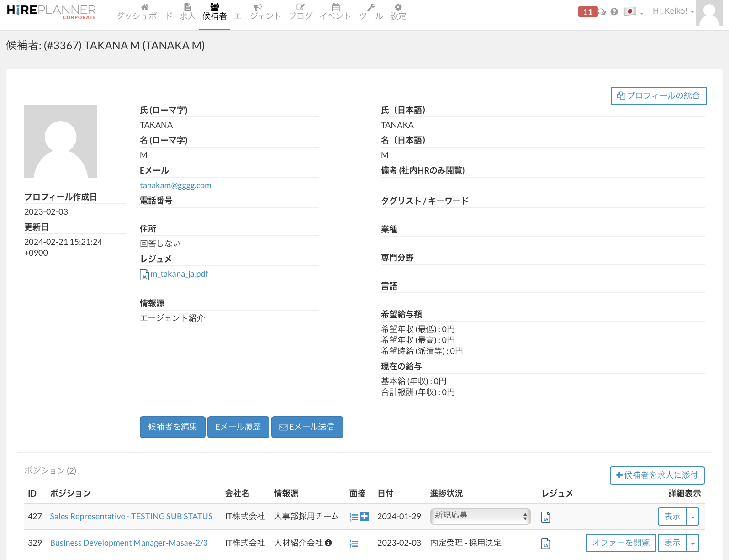Click info icon next to 人材紹介会社
729x560 pixels.
pyautogui.click(x=328, y=543)
